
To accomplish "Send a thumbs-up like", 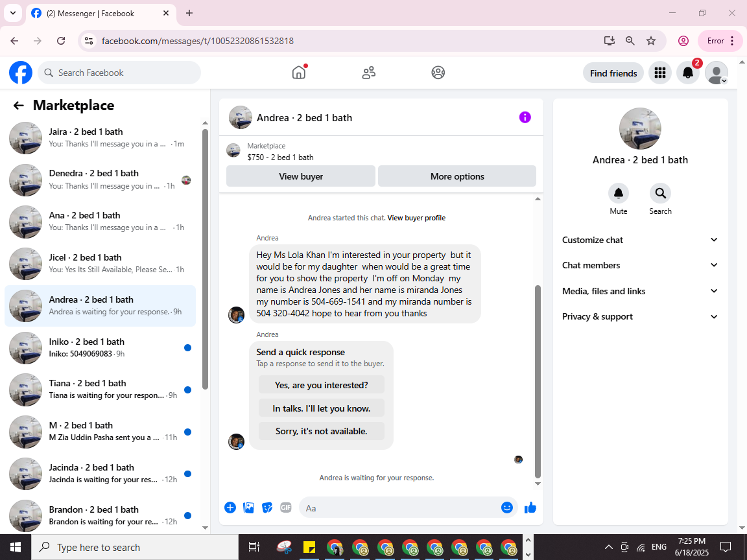I will (530, 507).
